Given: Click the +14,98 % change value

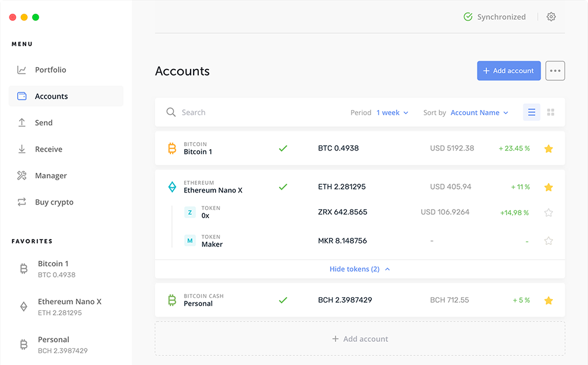Looking at the screenshot, I should click(x=514, y=213).
